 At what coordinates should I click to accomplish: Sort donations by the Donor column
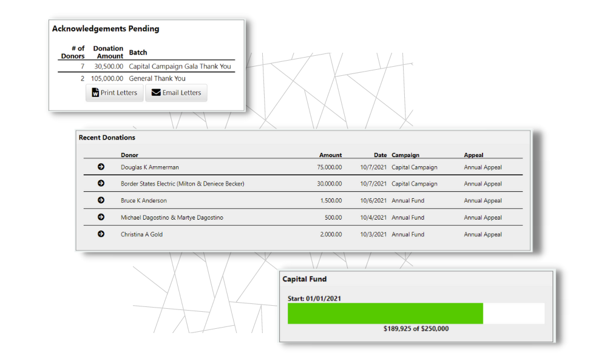pyautogui.click(x=129, y=155)
